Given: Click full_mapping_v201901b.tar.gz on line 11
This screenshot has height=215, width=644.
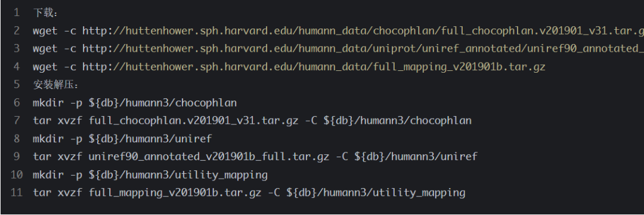Looking at the screenshot, I should coord(175,193).
